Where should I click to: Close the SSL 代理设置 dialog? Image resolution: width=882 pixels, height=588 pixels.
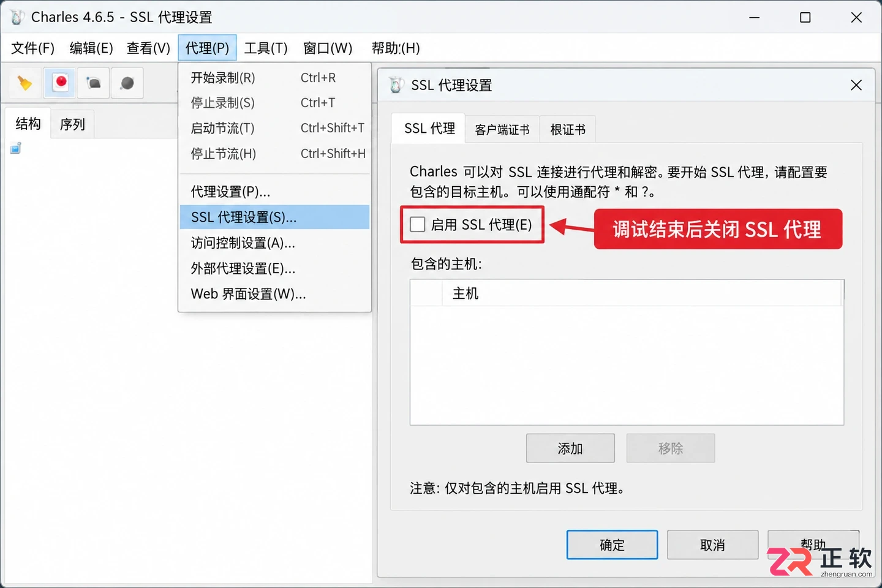tap(856, 85)
